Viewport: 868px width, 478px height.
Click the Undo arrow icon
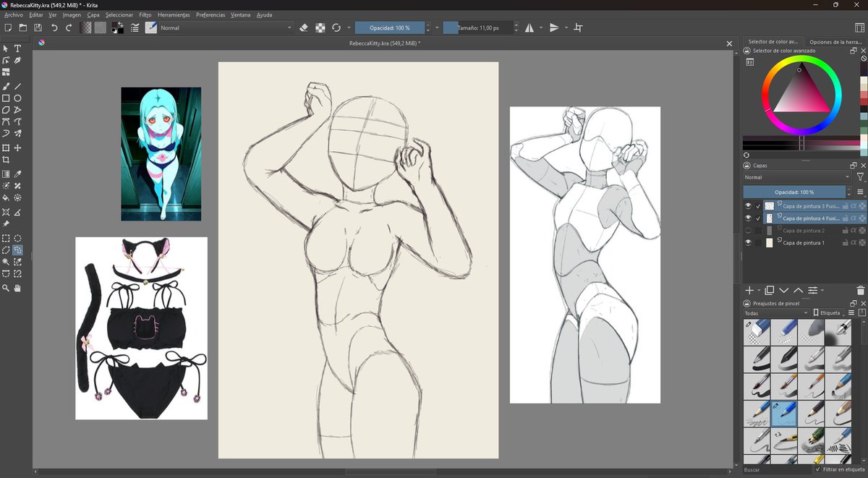point(54,27)
